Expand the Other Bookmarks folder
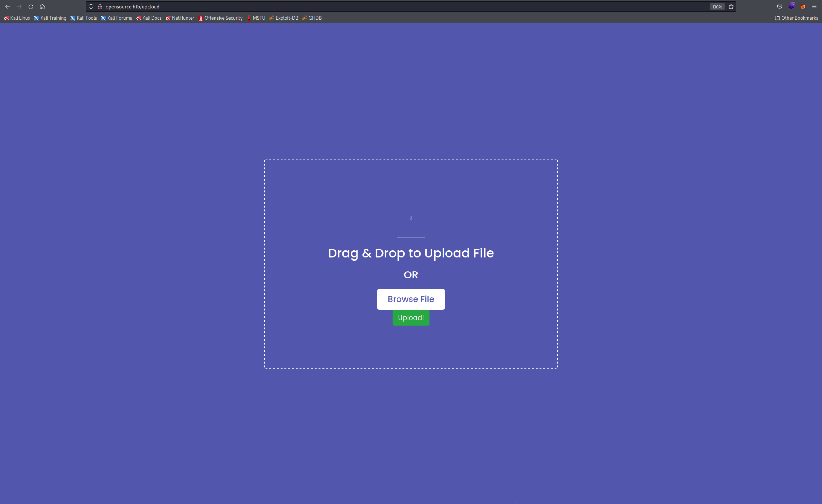The width and height of the screenshot is (822, 504). 796,18
